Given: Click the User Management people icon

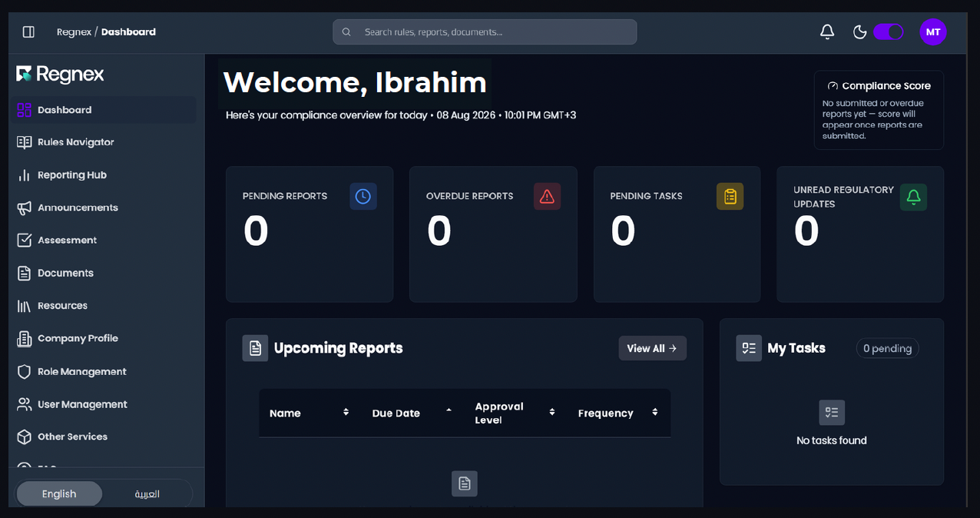Looking at the screenshot, I should (24, 404).
